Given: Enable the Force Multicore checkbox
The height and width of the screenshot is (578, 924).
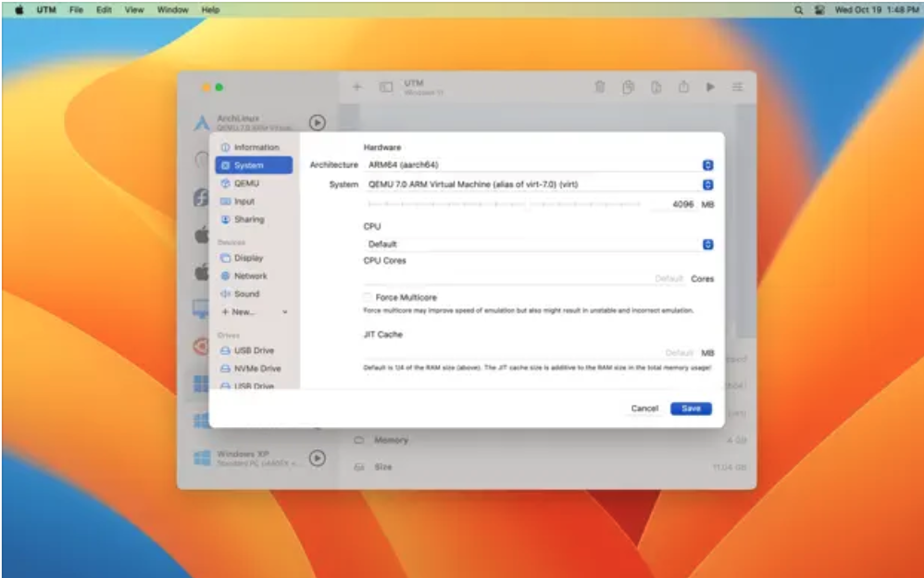Looking at the screenshot, I should tap(368, 297).
